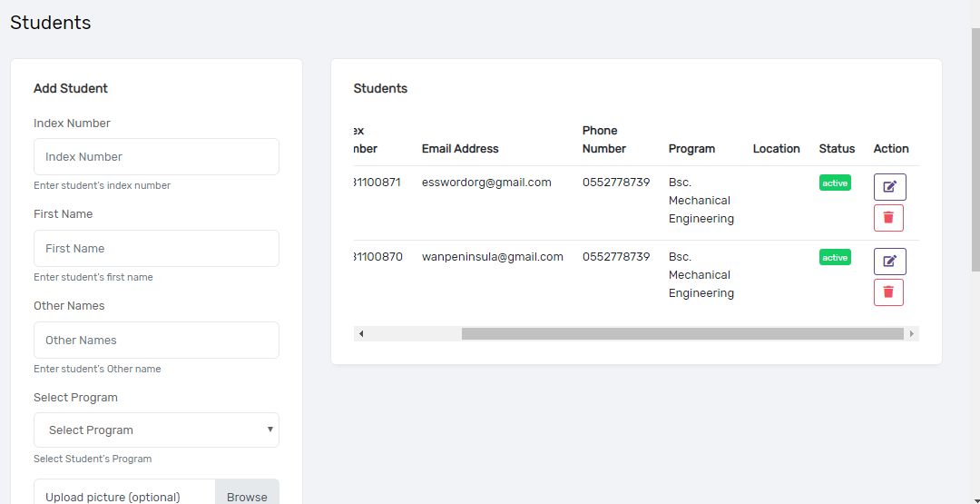Focus the First Name text field
980x504 pixels.
(156, 249)
